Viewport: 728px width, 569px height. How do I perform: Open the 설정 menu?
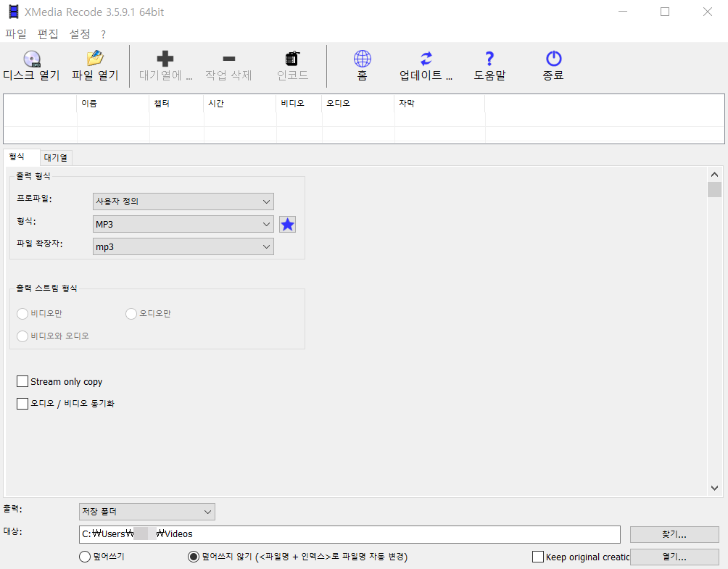(x=79, y=34)
